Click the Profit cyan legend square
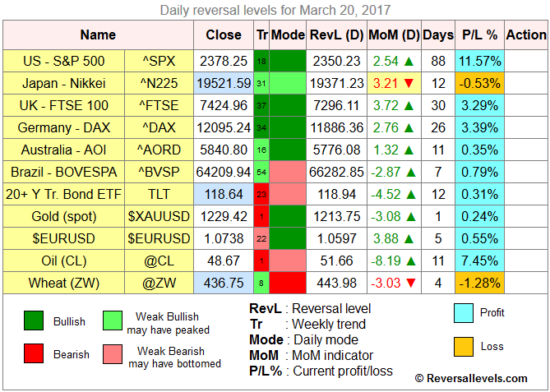The height and width of the screenshot is (392, 550). coord(464,312)
